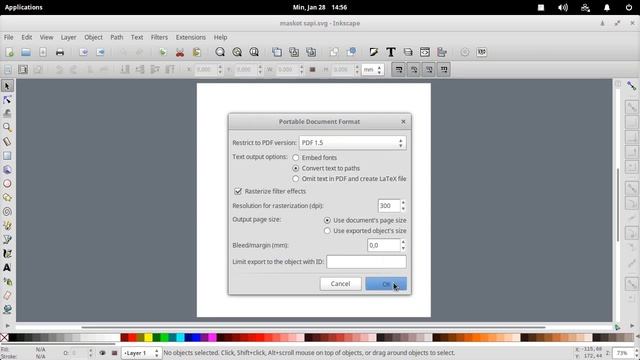Select the Stars and polygons tool
The image size is (640, 360).
(7, 198)
